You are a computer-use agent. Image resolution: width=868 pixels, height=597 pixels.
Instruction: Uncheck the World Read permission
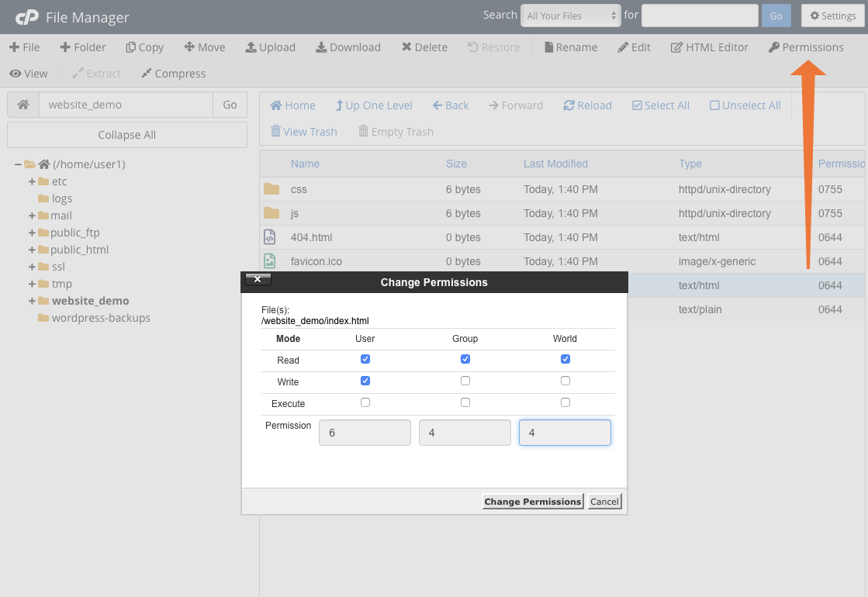click(x=565, y=359)
